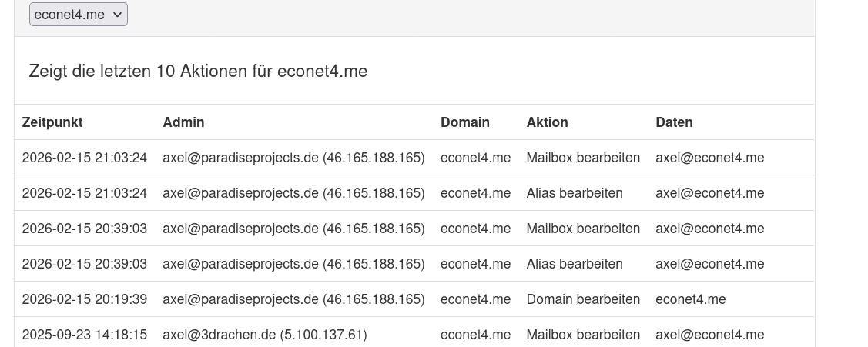Screen dimensions: 868x347
Task: Click the first row's axel@econet4.me data cell
Action: pos(709,158)
